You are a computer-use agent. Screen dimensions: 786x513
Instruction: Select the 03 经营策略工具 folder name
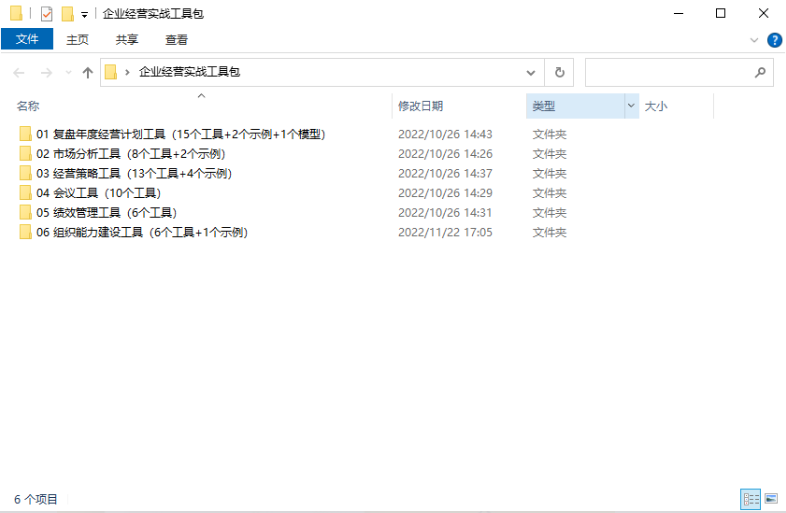tap(134, 173)
